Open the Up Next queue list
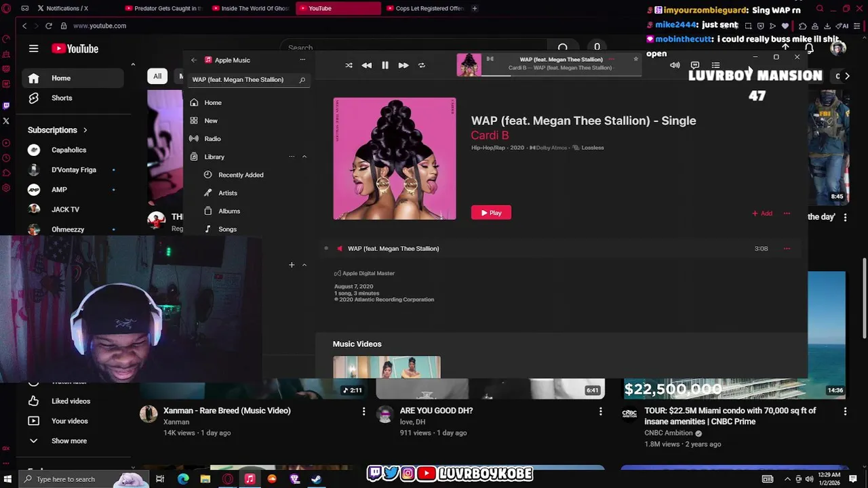 [x=715, y=65]
